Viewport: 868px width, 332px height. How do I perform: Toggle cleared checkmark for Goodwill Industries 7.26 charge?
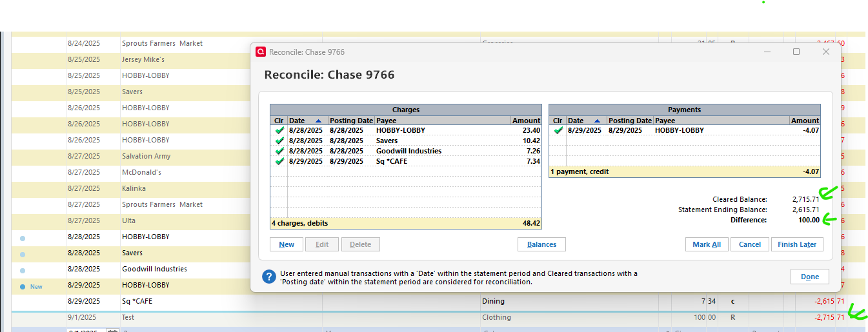tap(279, 151)
